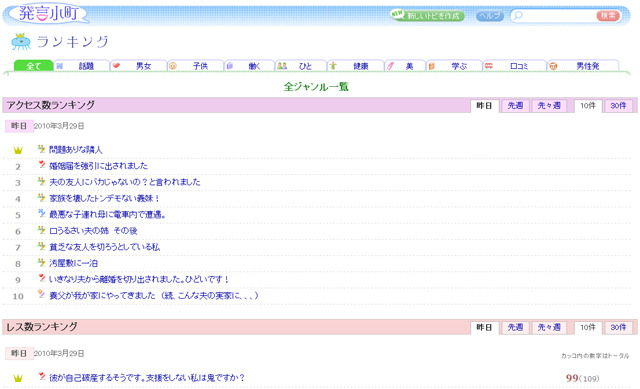The height and width of the screenshot is (389, 640).
Task: Select 先々週 in レス数ランキング
Action: click(x=549, y=327)
